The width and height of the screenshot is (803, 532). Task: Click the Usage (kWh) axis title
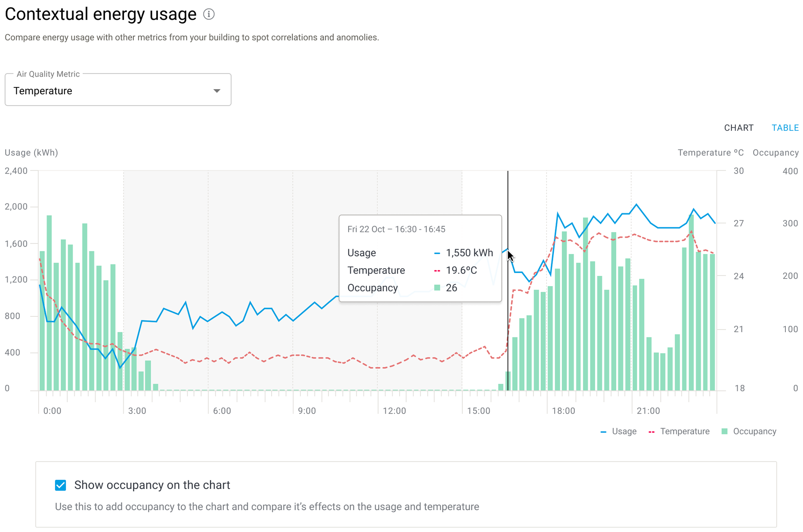[31, 152]
